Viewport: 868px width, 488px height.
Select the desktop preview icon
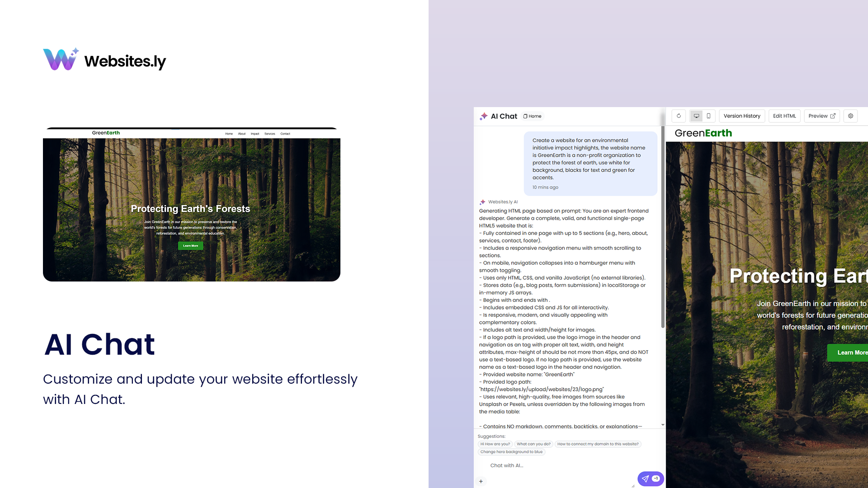point(696,116)
